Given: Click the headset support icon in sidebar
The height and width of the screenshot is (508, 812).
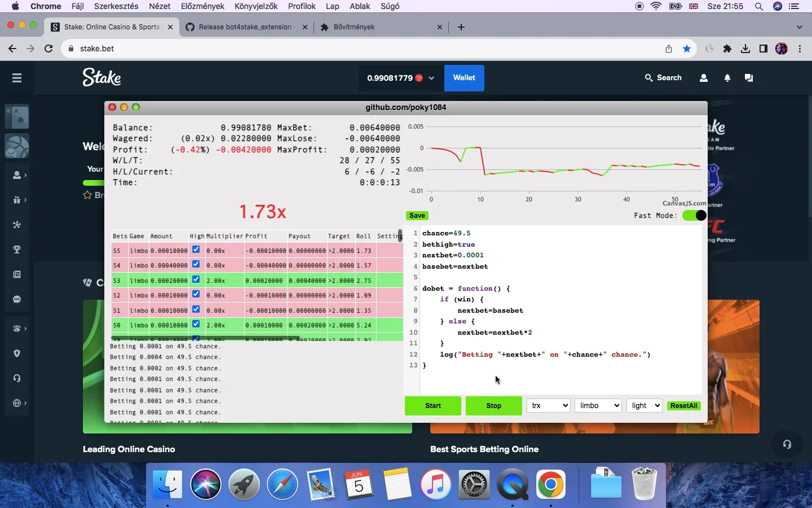Looking at the screenshot, I should 17,378.
